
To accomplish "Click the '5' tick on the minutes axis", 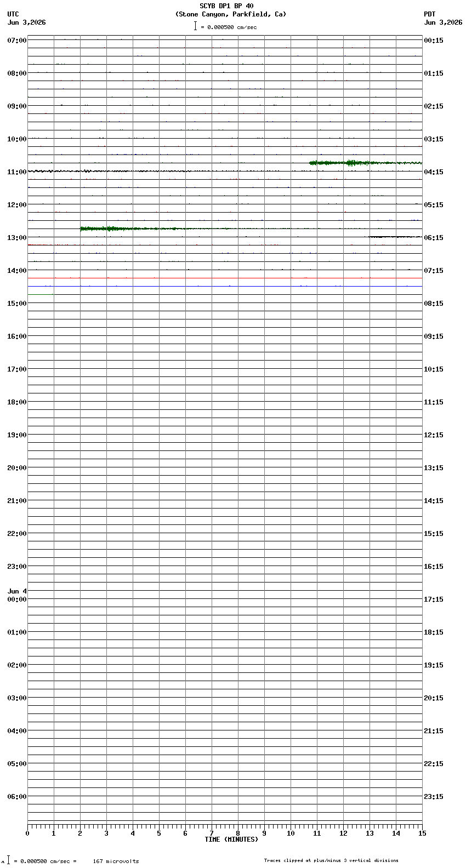I will [x=159, y=833].
